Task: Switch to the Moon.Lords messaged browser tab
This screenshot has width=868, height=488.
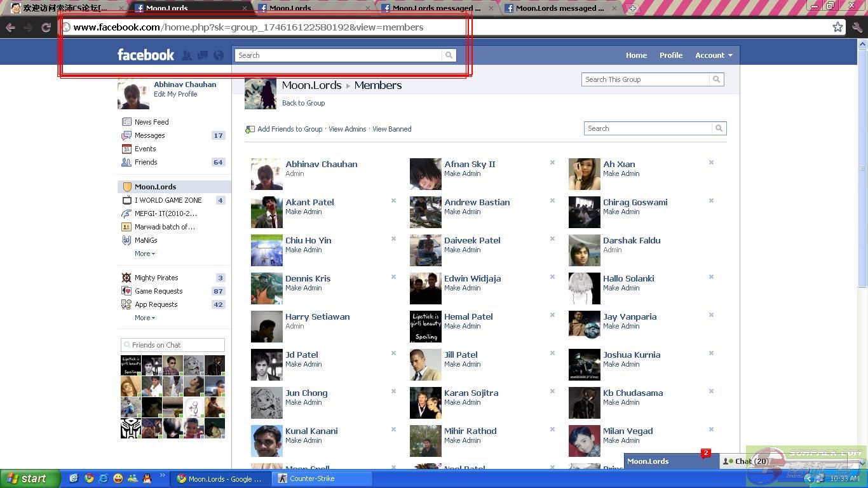Action: pos(436,8)
